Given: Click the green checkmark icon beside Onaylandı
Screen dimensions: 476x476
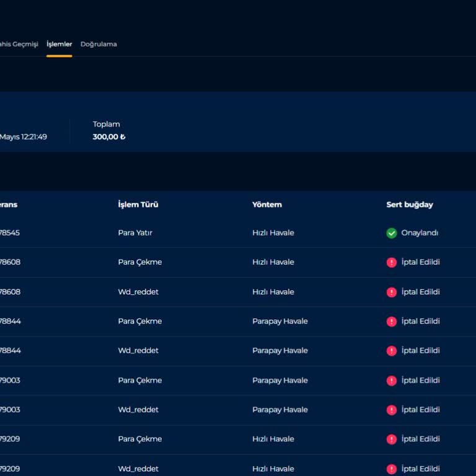Looking at the screenshot, I should coord(391,233).
